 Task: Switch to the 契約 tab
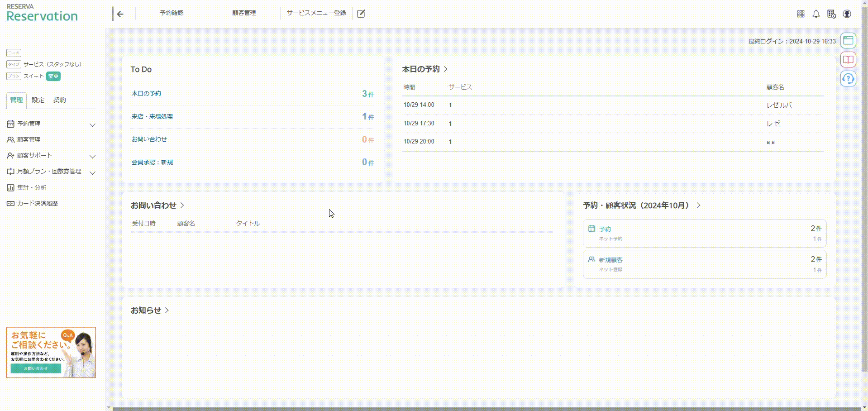click(x=60, y=100)
